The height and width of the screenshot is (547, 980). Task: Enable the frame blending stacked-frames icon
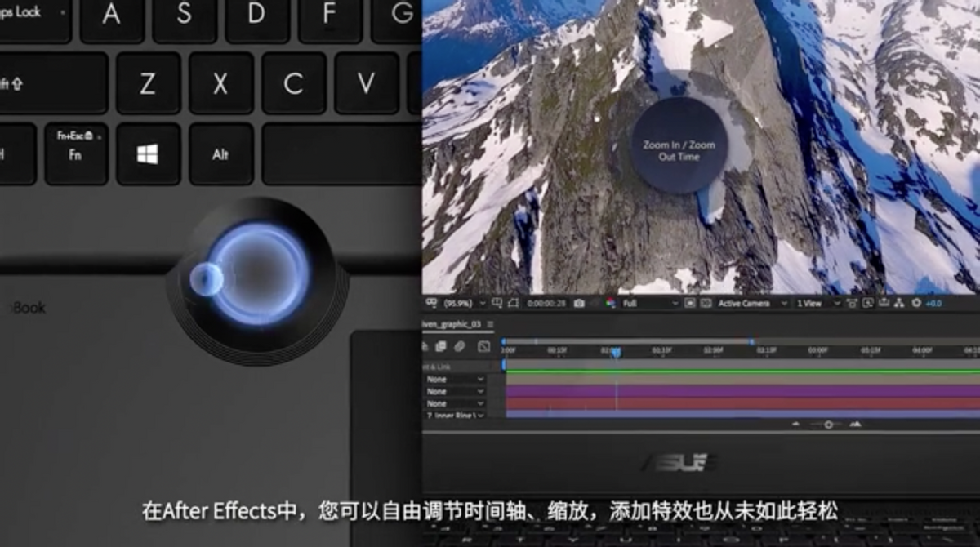pos(441,346)
